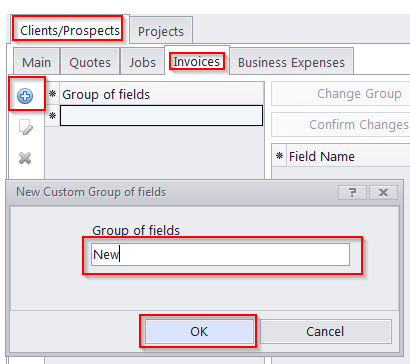
Task: Click the gray X delete group icon
Action: click(25, 158)
